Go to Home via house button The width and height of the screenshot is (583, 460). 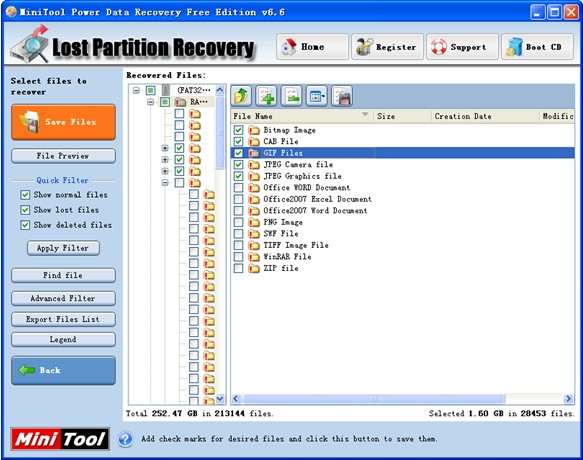pyautogui.click(x=312, y=47)
